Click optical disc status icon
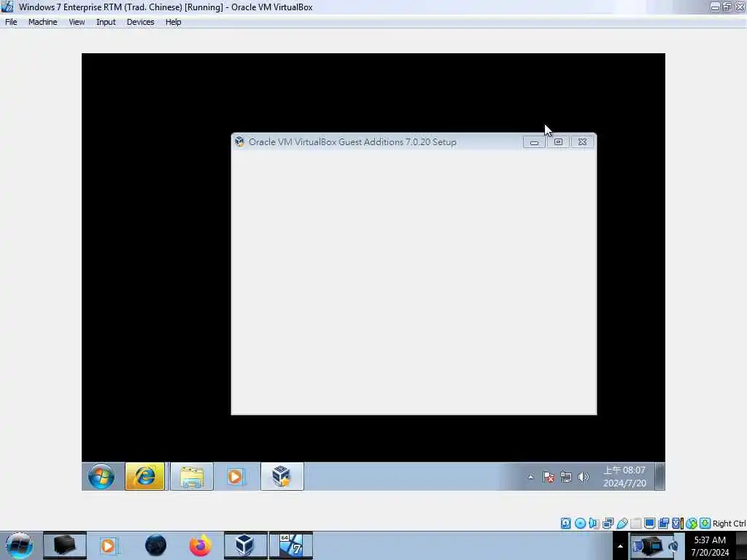Screen dimensions: 747x560 580,524
